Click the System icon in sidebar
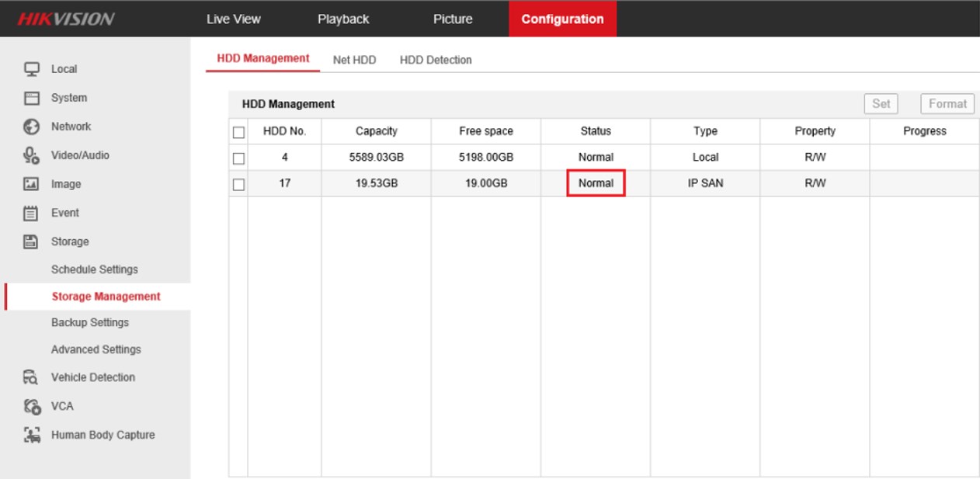The height and width of the screenshot is (479, 980). tap(33, 98)
